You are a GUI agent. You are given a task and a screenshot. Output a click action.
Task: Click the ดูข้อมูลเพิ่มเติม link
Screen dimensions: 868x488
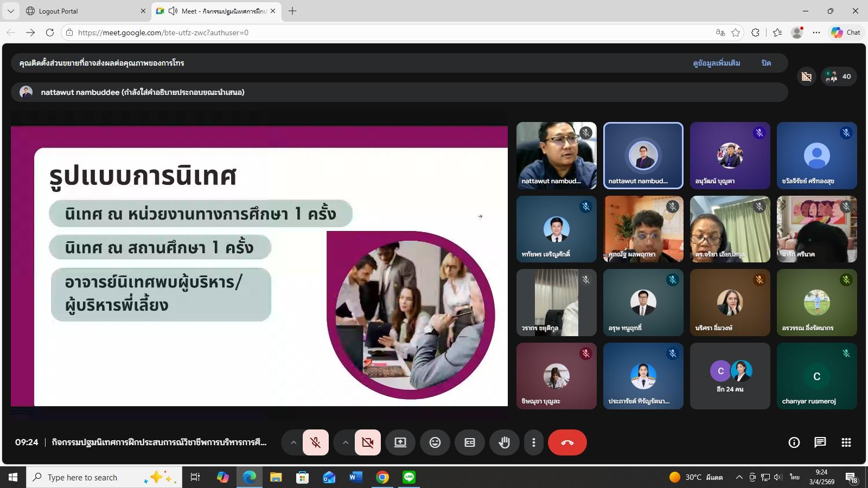click(716, 63)
